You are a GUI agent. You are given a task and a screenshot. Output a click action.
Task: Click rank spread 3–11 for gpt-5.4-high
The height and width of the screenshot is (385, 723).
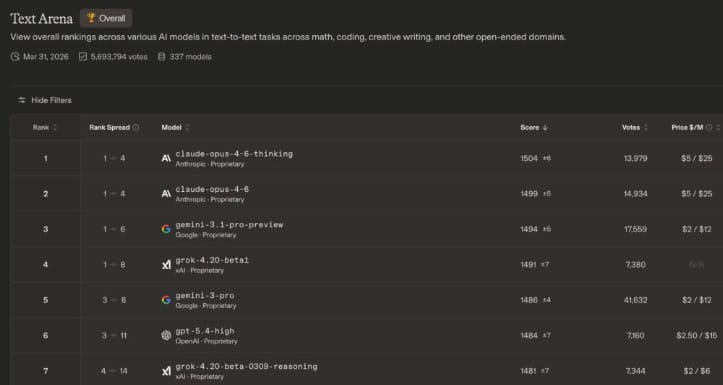pyautogui.click(x=114, y=335)
